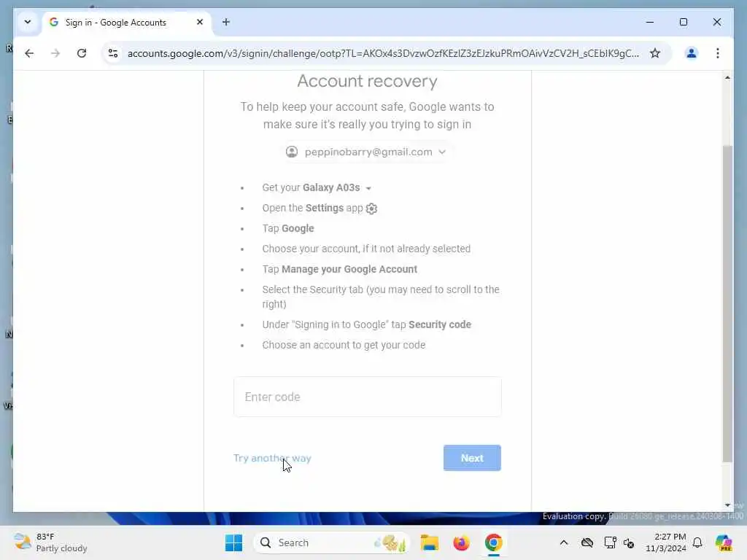Open site information icon in address bar
747x560 pixels.
pyautogui.click(x=113, y=53)
